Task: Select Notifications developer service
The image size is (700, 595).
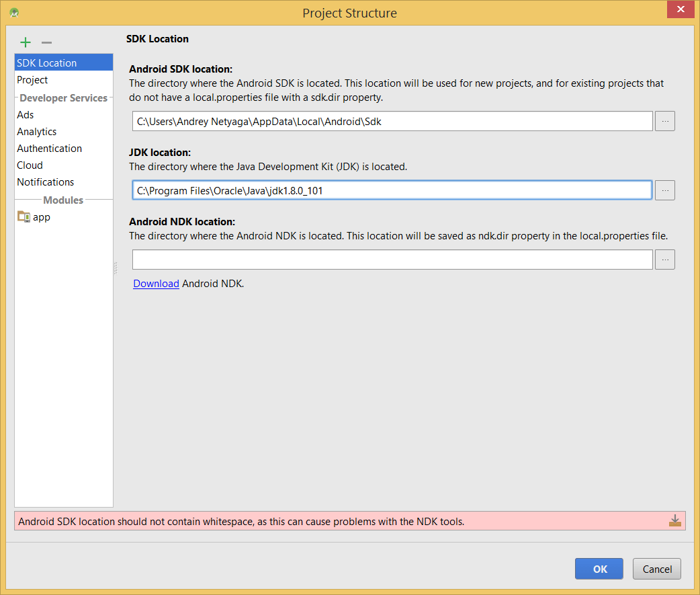Action: 64,182
